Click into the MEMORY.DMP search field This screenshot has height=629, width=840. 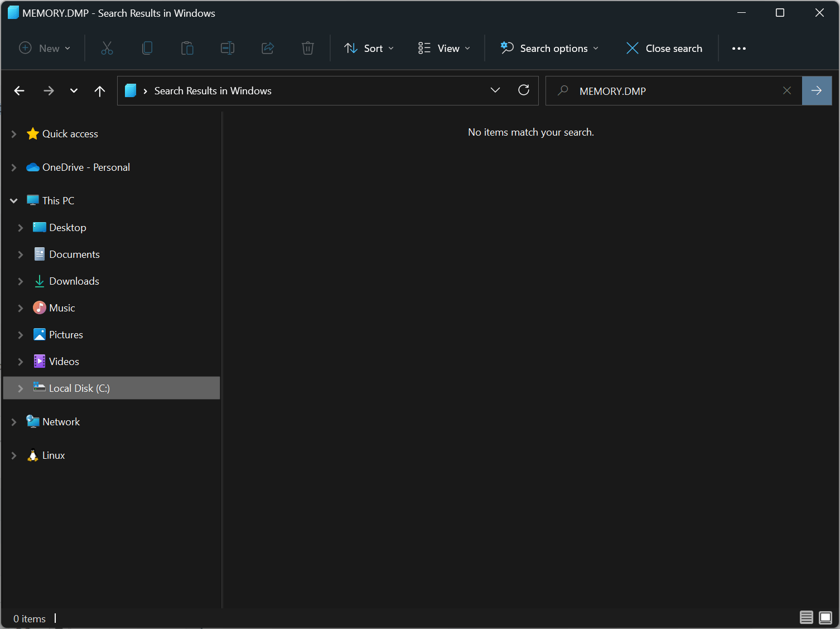pos(674,90)
